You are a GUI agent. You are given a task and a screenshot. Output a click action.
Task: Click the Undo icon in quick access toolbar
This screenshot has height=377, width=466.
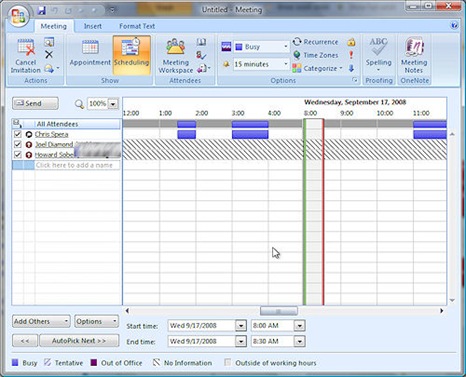[55, 11]
